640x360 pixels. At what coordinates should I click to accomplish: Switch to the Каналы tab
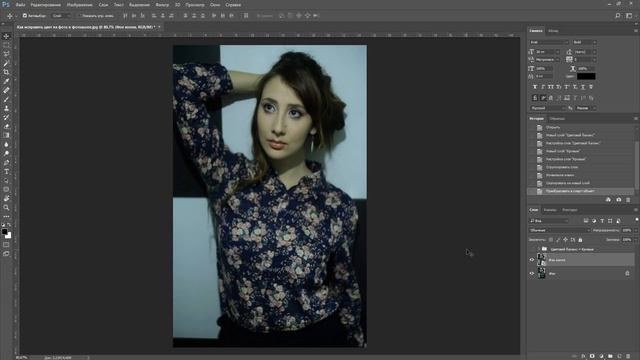(x=550, y=210)
